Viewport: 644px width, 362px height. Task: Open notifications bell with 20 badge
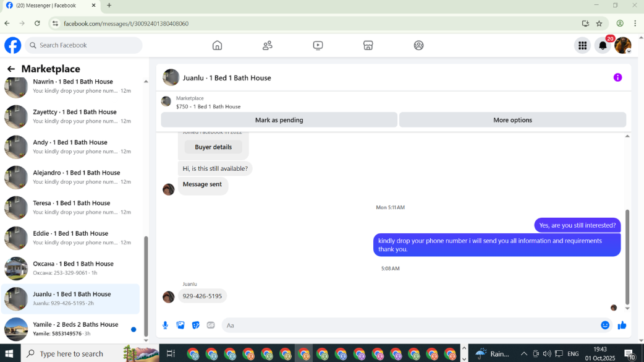click(x=603, y=45)
